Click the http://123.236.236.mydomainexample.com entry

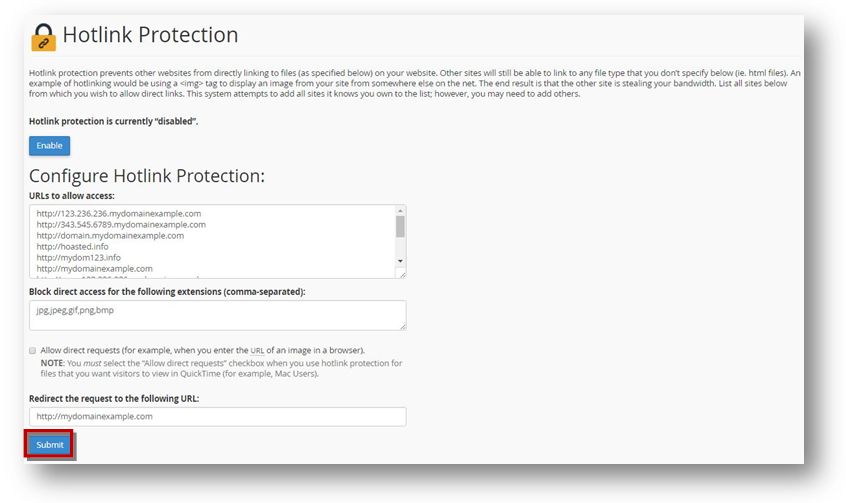(x=119, y=214)
